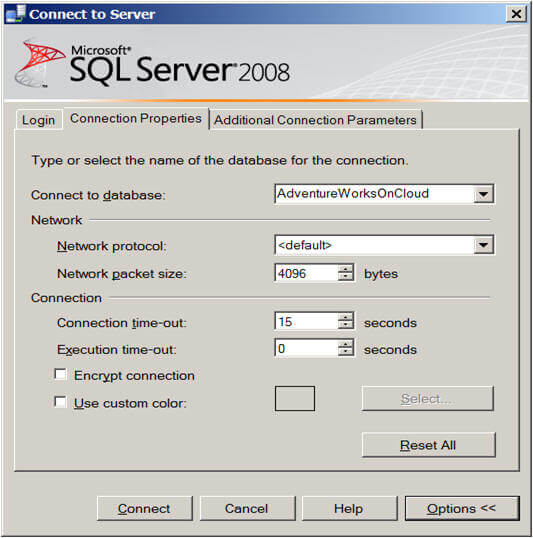Click the Network packet size 4096 field

click(306, 273)
